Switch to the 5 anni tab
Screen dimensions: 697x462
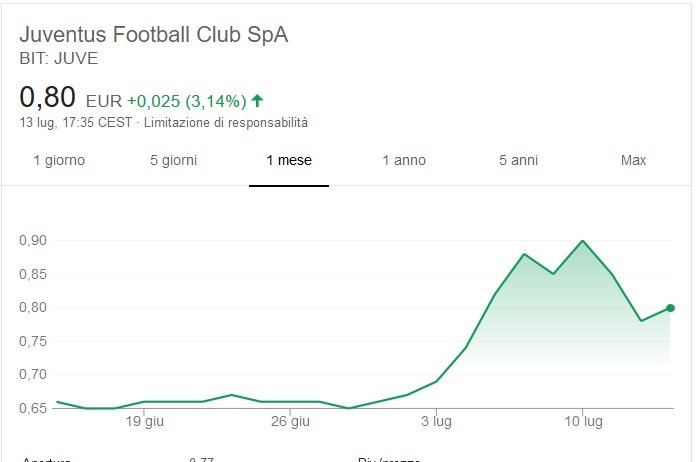(518, 161)
